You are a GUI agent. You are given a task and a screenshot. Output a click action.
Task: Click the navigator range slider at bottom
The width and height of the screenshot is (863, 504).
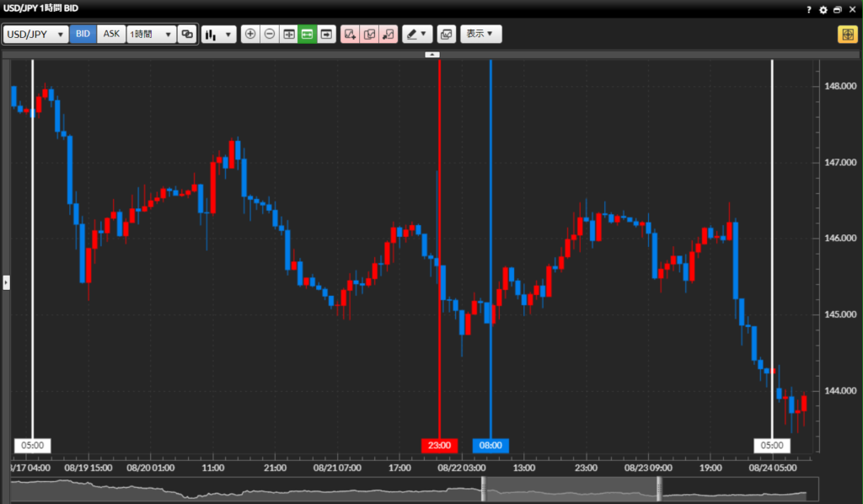coord(571,489)
